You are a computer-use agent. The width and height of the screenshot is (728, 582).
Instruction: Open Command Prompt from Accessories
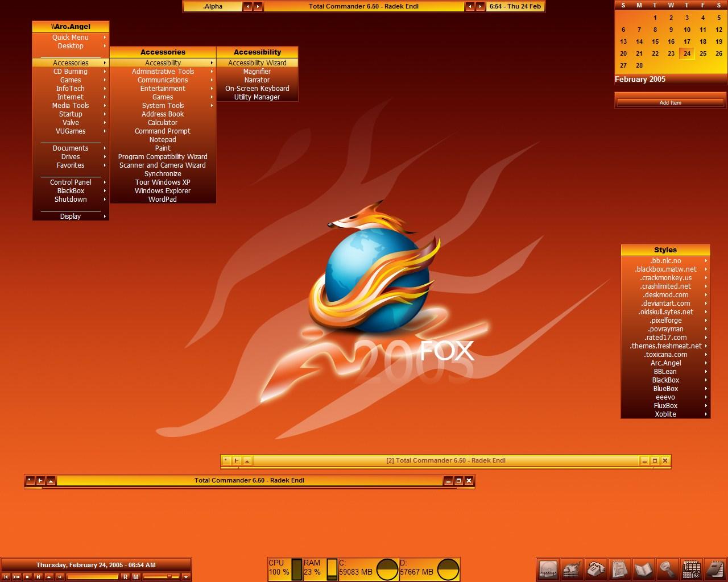pyautogui.click(x=163, y=131)
